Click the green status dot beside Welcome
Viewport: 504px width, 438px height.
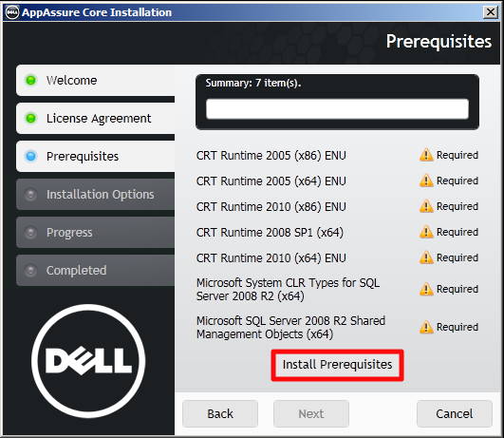[x=31, y=80]
